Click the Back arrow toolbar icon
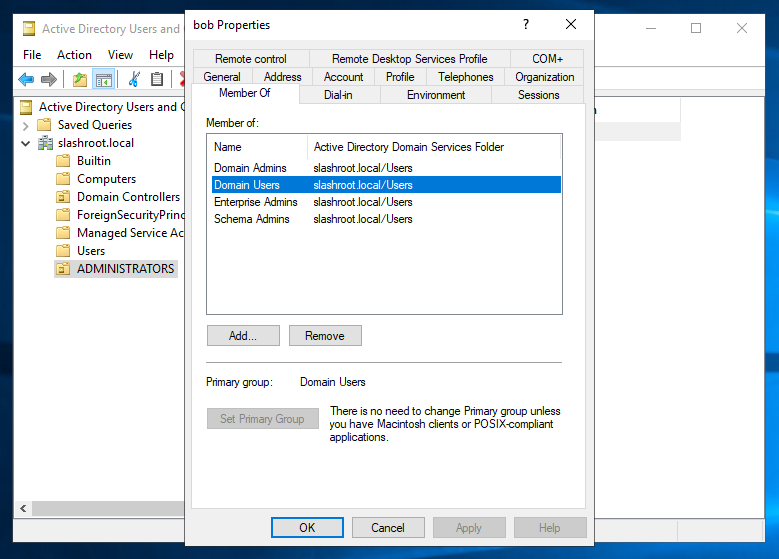779x559 pixels. point(26,80)
